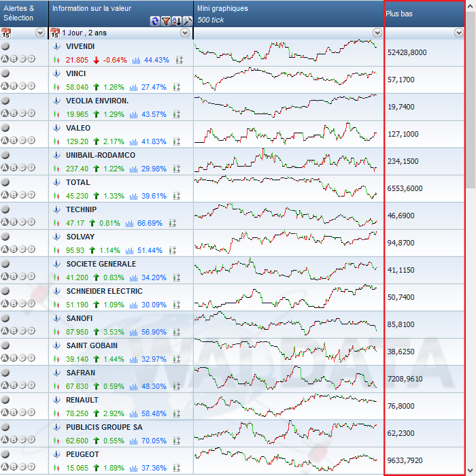Toggle selection B for RENAULT

[14, 412]
